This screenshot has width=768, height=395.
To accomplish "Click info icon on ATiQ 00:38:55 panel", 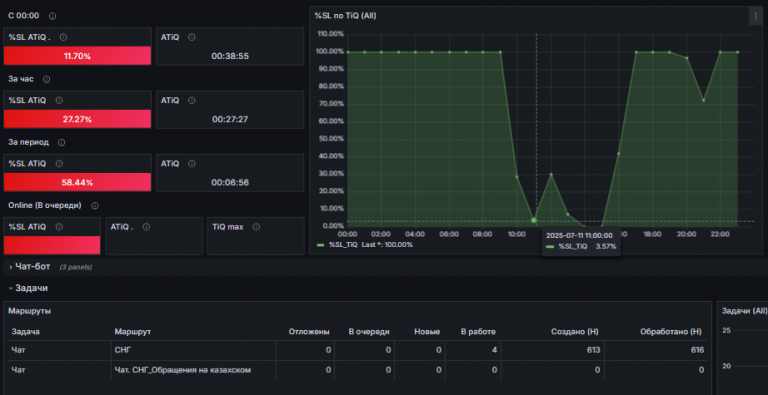I will [x=192, y=37].
